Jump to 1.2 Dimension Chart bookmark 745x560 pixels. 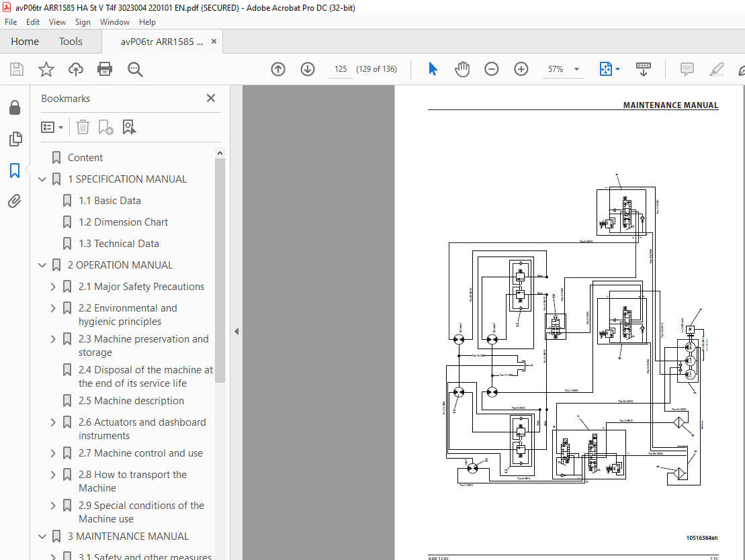[x=123, y=222]
